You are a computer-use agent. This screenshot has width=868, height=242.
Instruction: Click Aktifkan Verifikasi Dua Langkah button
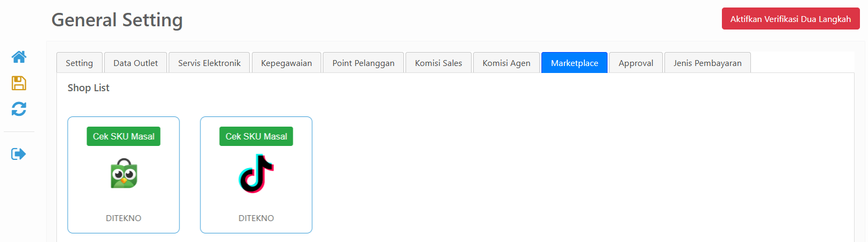(x=791, y=19)
